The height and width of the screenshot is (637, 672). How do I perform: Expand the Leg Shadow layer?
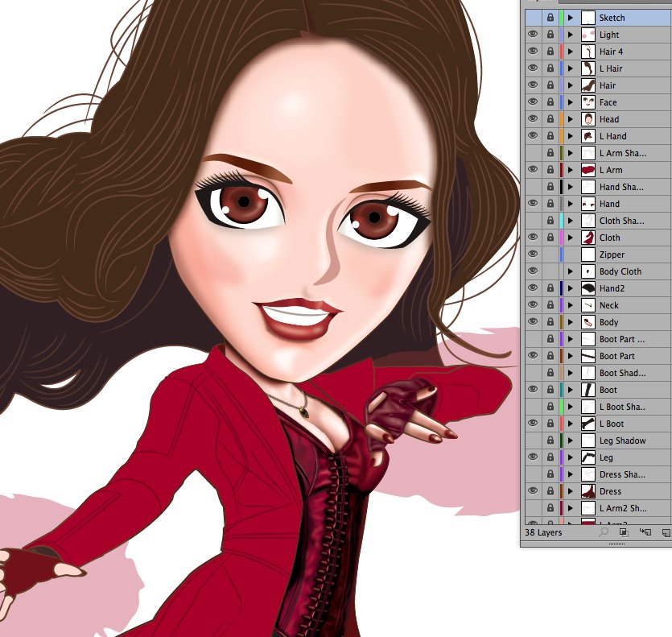point(571,441)
